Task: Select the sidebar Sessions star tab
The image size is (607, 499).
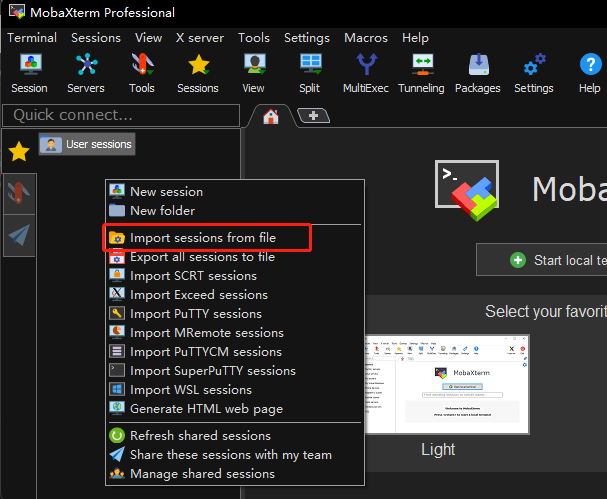Action: (x=19, y=151)
